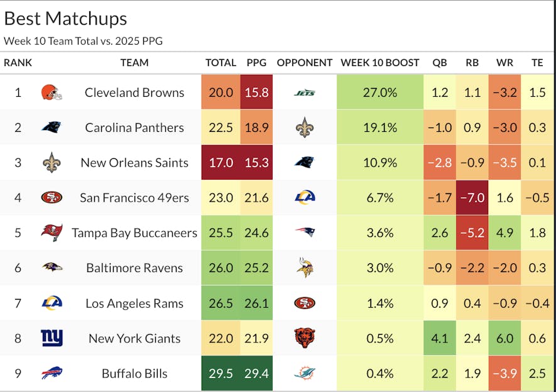The image size is (556, 392).
Task: Sort table by the PPG column header
Action: tap(256, 63)
